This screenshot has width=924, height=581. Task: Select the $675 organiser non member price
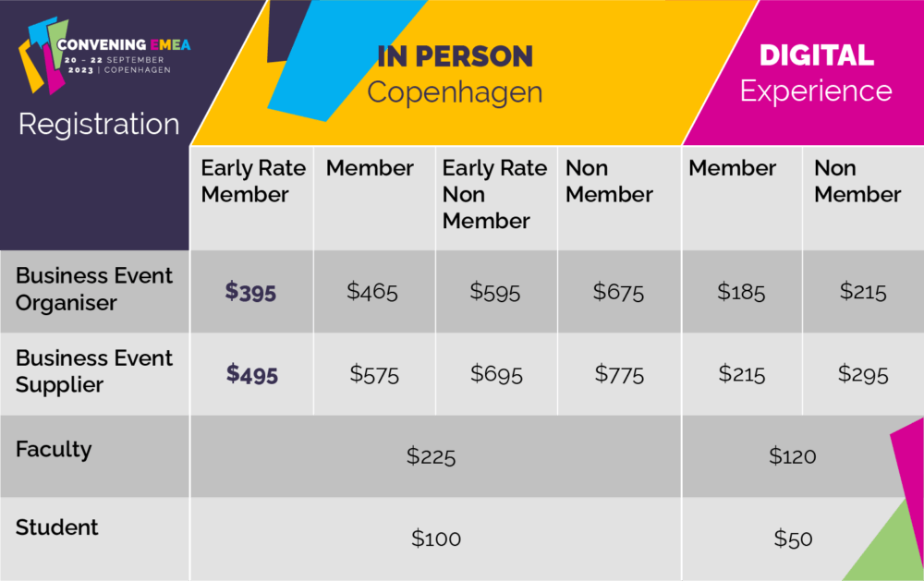click(x=618, y=292)
